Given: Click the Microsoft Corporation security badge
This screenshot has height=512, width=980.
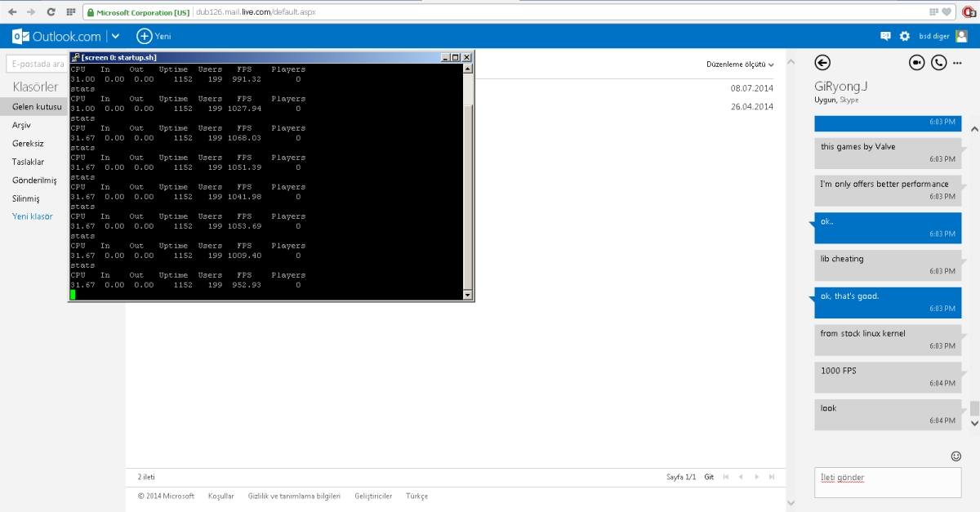Looking at the screenshot, I should 138,12.
